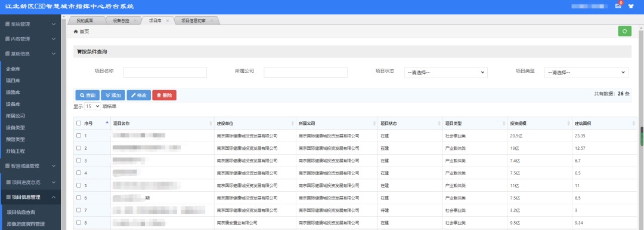
Task: Open 预警类型 in the sidebar
Action: pyautogui.click(x=16, y=139)
